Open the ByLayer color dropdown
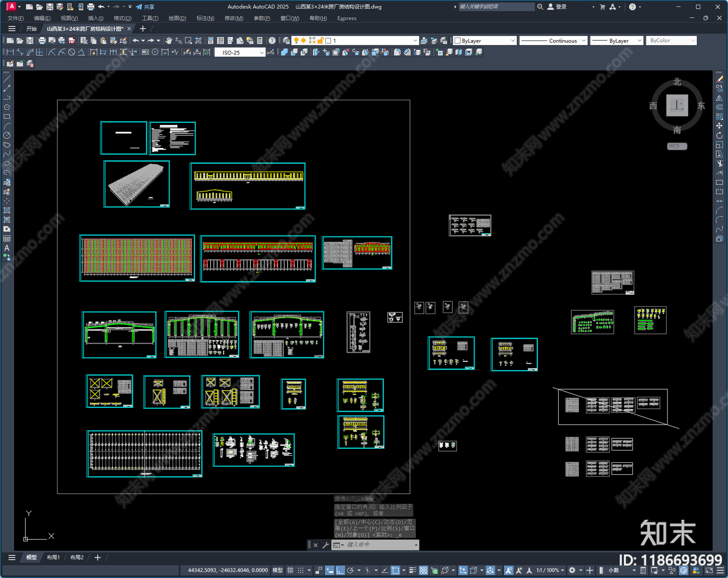The width and height of the screenshot is (728, 578). point(485,41)
